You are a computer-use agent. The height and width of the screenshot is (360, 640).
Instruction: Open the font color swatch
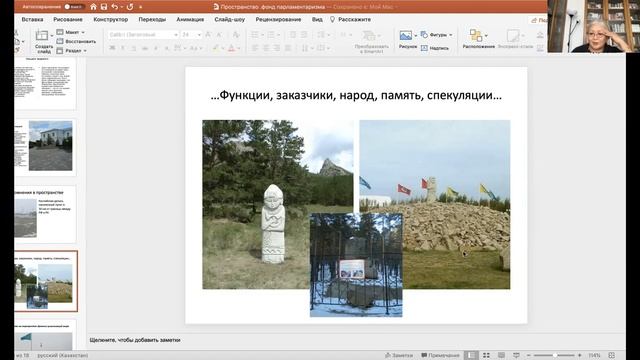(x=231, y=48)
